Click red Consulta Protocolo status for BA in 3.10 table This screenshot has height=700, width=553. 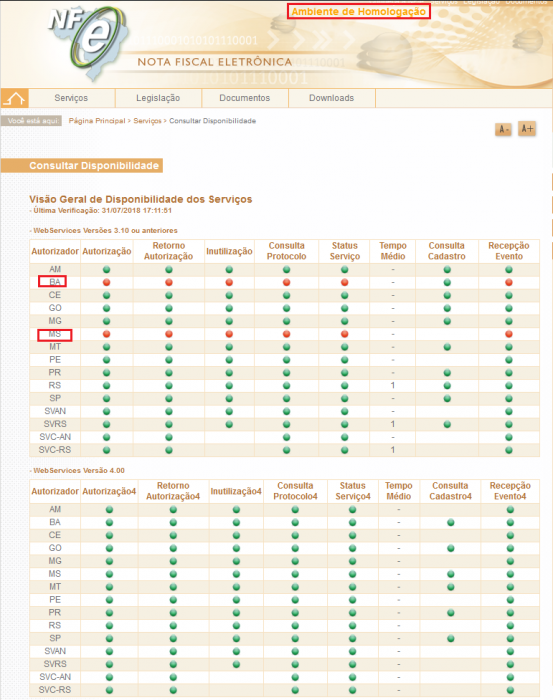point(287,283)
